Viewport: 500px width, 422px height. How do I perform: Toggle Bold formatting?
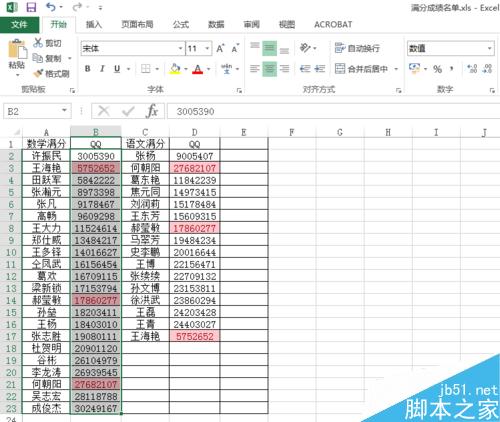tap(88, 69)
